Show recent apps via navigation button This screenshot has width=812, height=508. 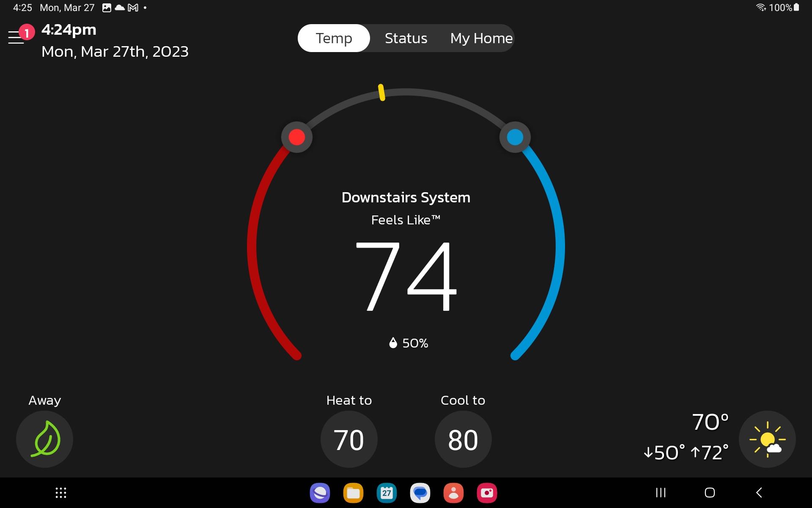pos(661,493)
